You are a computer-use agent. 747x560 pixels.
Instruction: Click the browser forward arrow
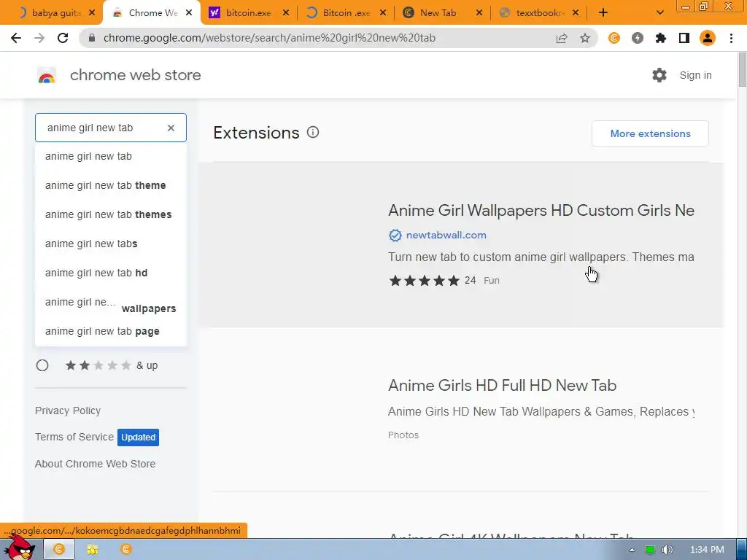coord(39,38)
